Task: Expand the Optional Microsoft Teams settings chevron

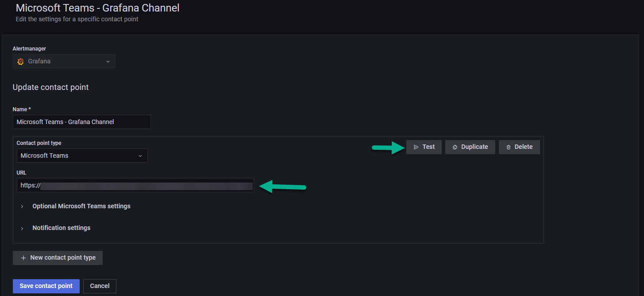Action: click(22, 206)
